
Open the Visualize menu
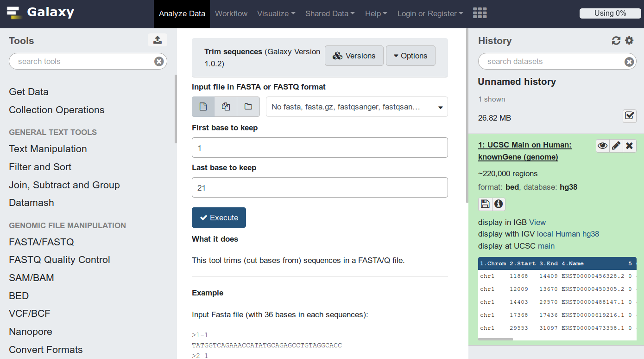click(x=276, y=13)
